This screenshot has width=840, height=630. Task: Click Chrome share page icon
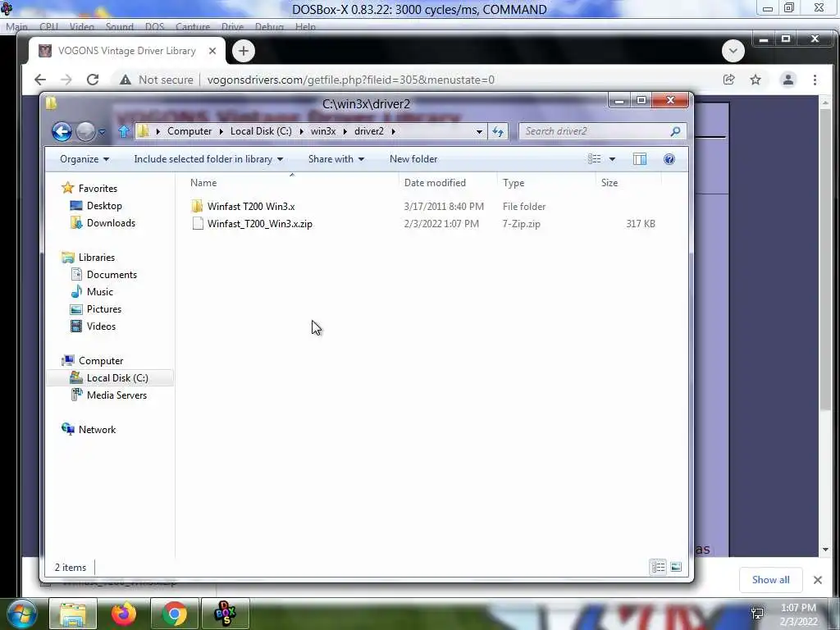[x=728, y=80]
